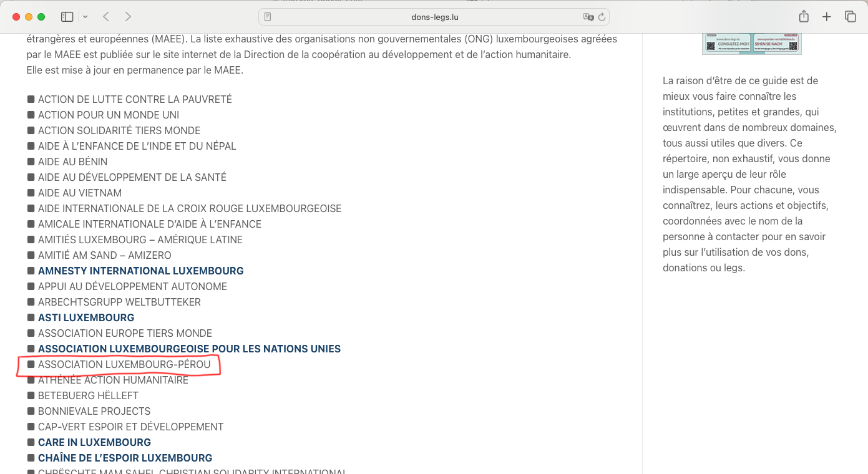868x474 pixels.
Task: Click ACTION SOLIDARITÉ TIERS MONDE entry
Action: 119,130
